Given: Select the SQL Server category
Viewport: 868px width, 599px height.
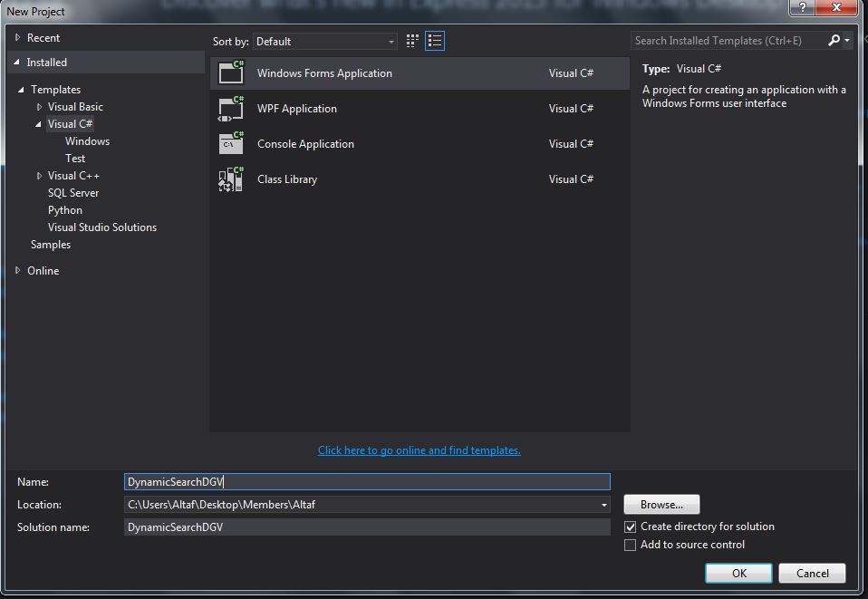Looking at the screenshot, I should pyautogui.click(x=73, y=193).
